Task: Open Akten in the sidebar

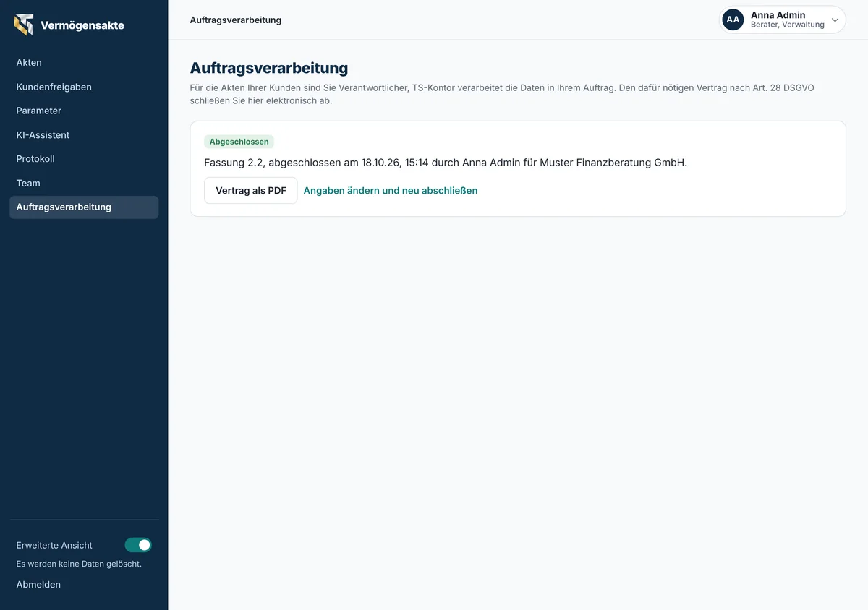Action: pyautogui.click(x=84, y=63)
